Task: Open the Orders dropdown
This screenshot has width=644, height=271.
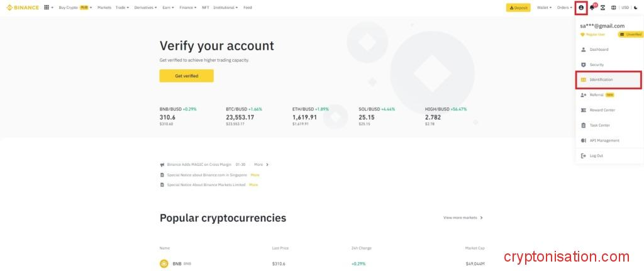Action: 564,8
